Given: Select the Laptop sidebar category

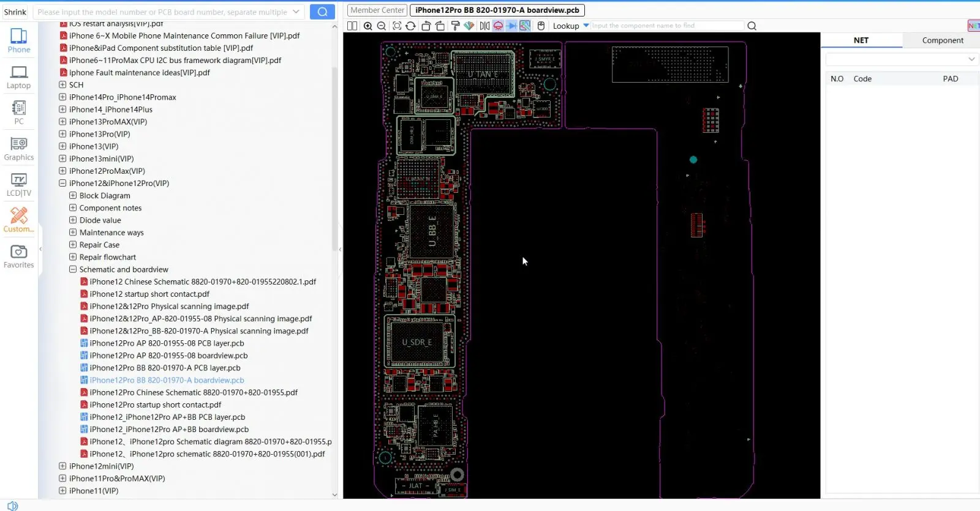Looking at the screenshot, I should [x=19, y=76].
